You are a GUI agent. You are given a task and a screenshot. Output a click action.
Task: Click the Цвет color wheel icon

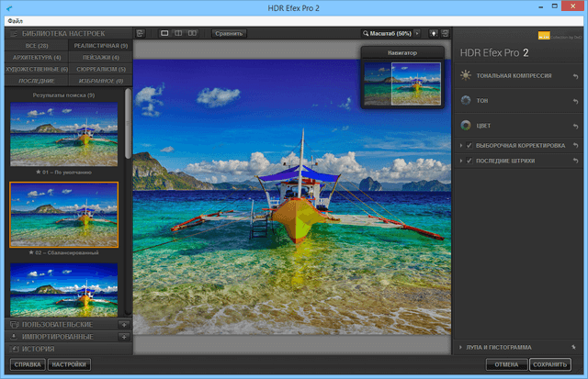tap(467, 126)
